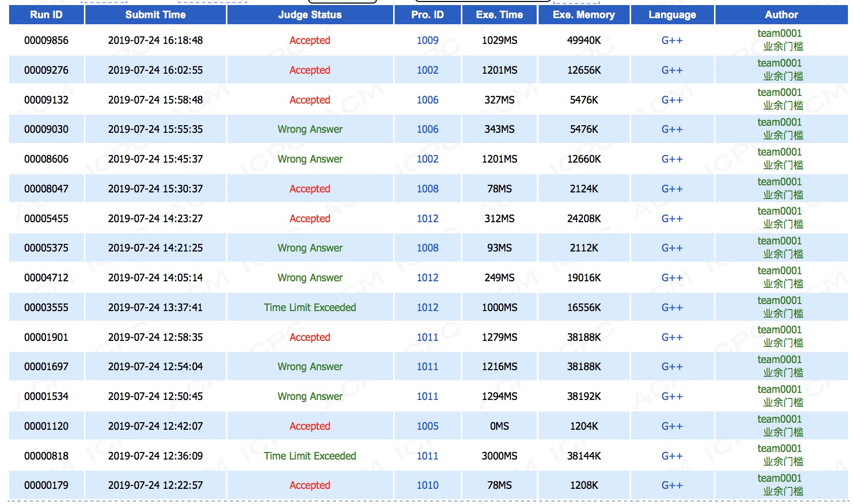Open problem 1008 in run 00008047 row
854x504 pixels.
[427, 189]
